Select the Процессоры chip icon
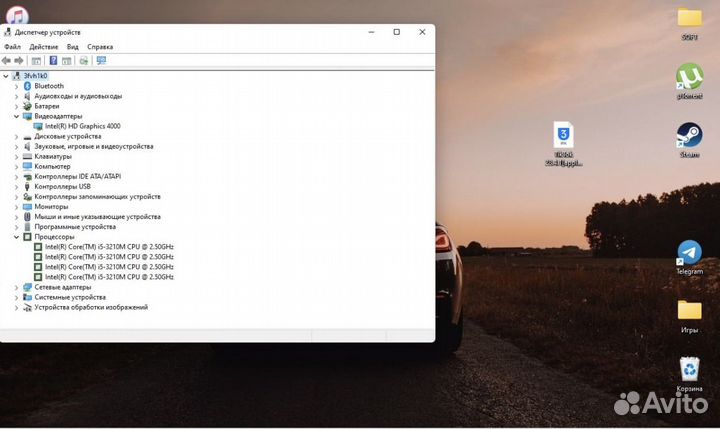The width and height of the screenshot is (720, 429). click(x=27, y=237)
